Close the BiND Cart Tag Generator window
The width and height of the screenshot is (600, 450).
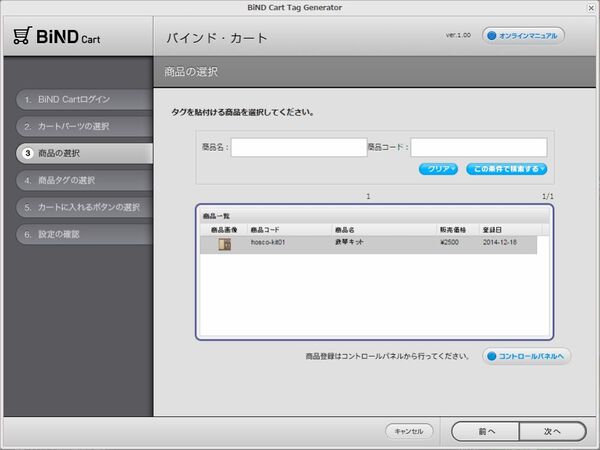[x=591, y=8]
